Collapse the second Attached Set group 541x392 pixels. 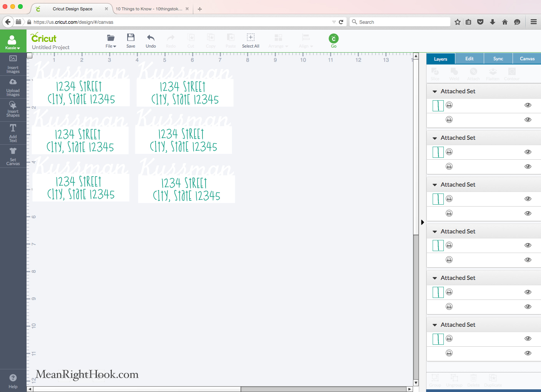(435, 138)
